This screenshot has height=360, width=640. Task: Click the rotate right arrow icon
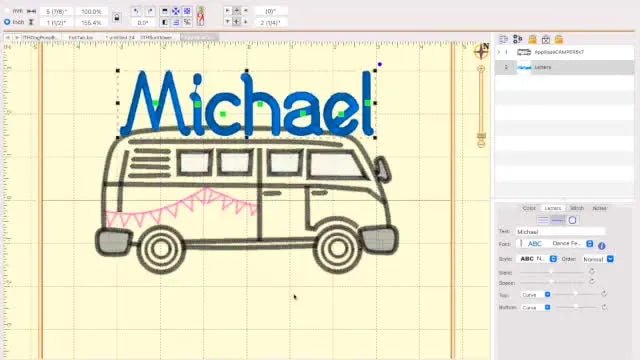tap(150, 11)
